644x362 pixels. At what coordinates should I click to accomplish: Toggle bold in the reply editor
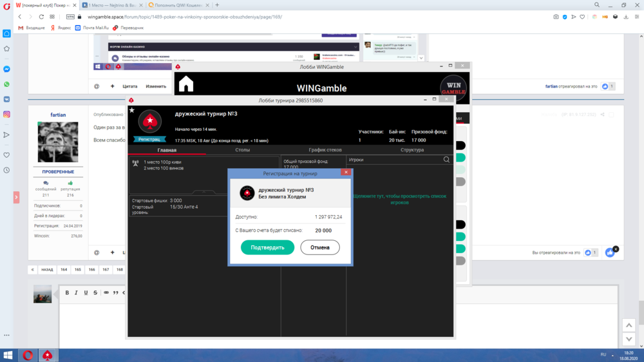tap(67, 292)
